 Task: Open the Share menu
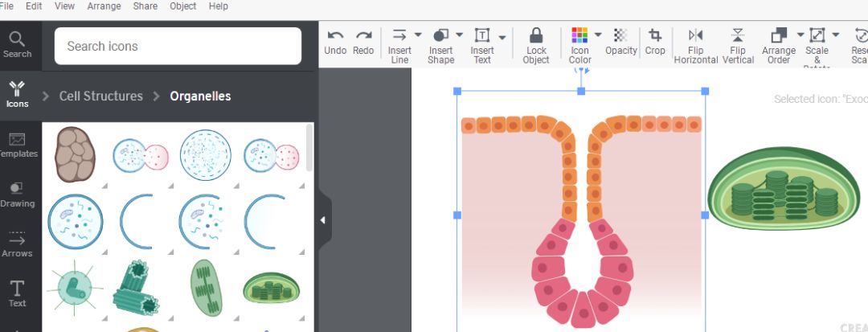coord(145,6)
